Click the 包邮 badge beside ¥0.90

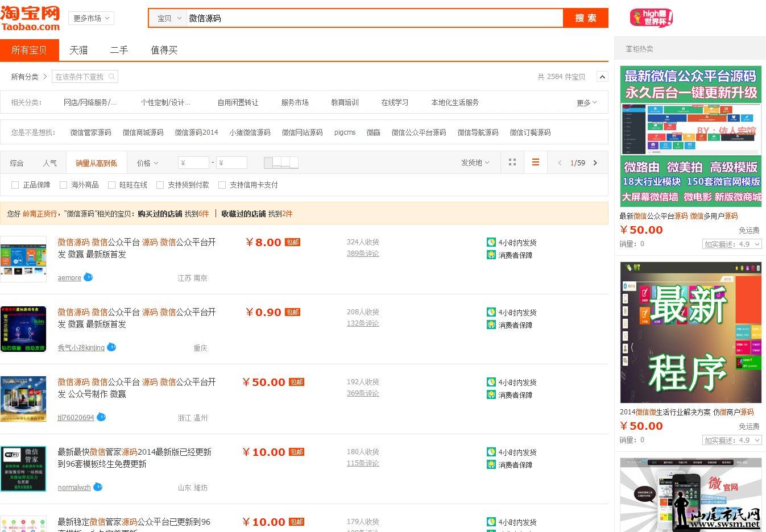(x=293, y=312)
